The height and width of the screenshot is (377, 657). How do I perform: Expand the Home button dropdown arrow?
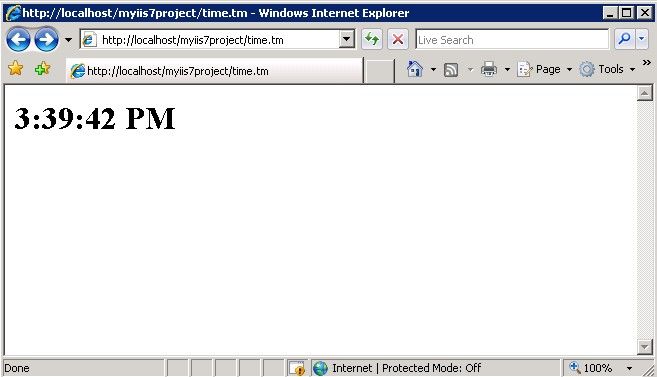[433, 69]
